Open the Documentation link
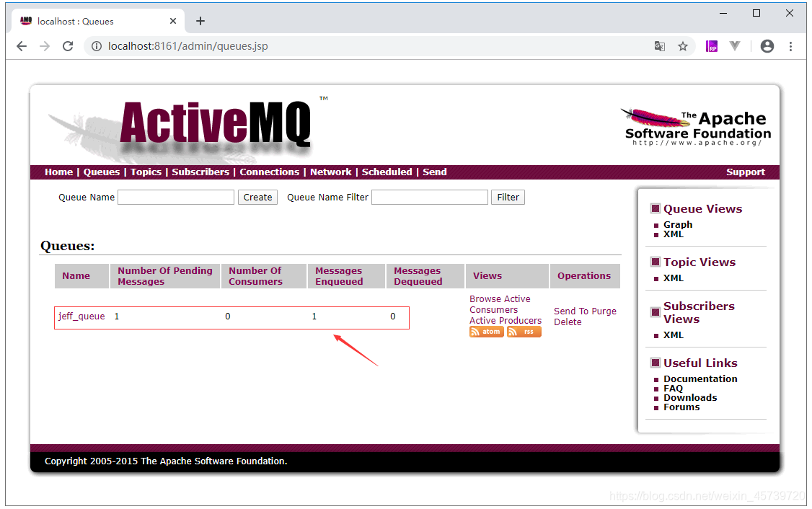 (x=700, y=379)
